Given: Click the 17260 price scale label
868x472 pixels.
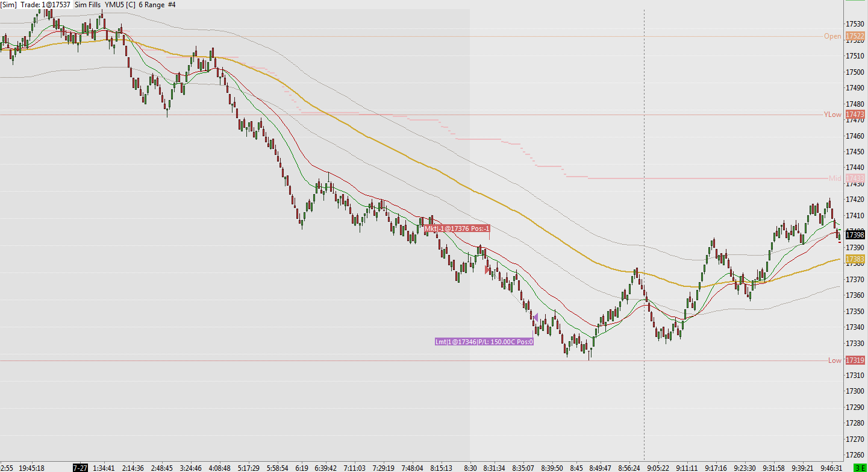Looking at the screenshot, I should 855,455.
